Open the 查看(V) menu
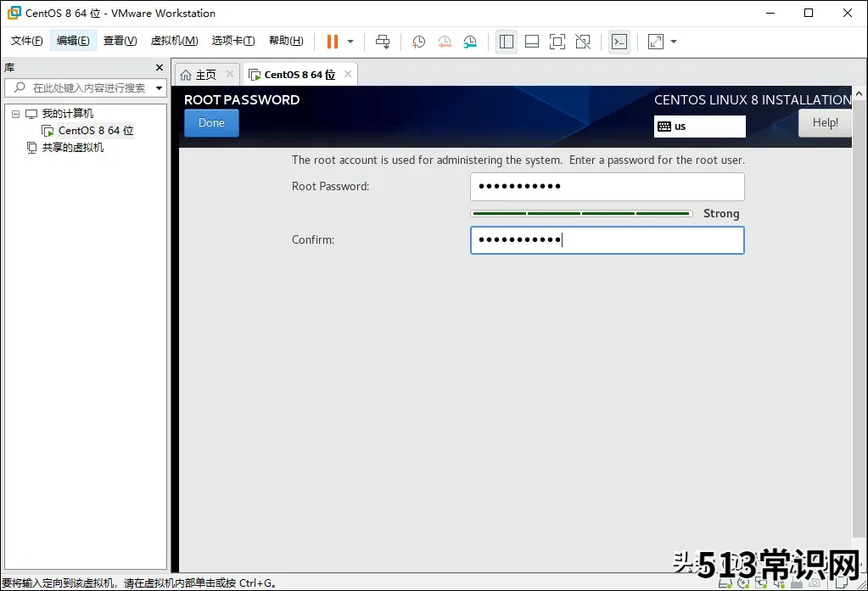The image size is (868, 591). pos(120,41)
